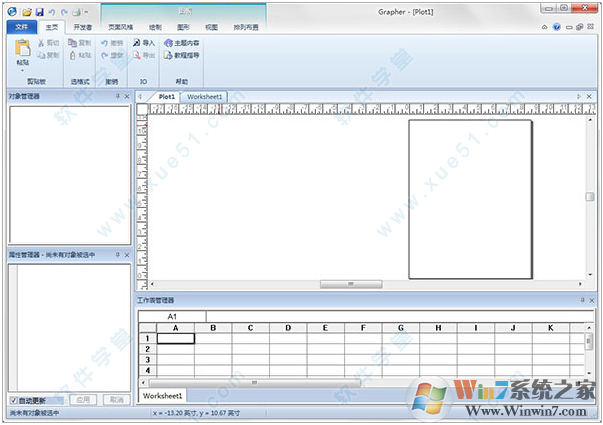Select the Home ribbon tab
This screenshot has height=425, width=603.
(52, 27)
